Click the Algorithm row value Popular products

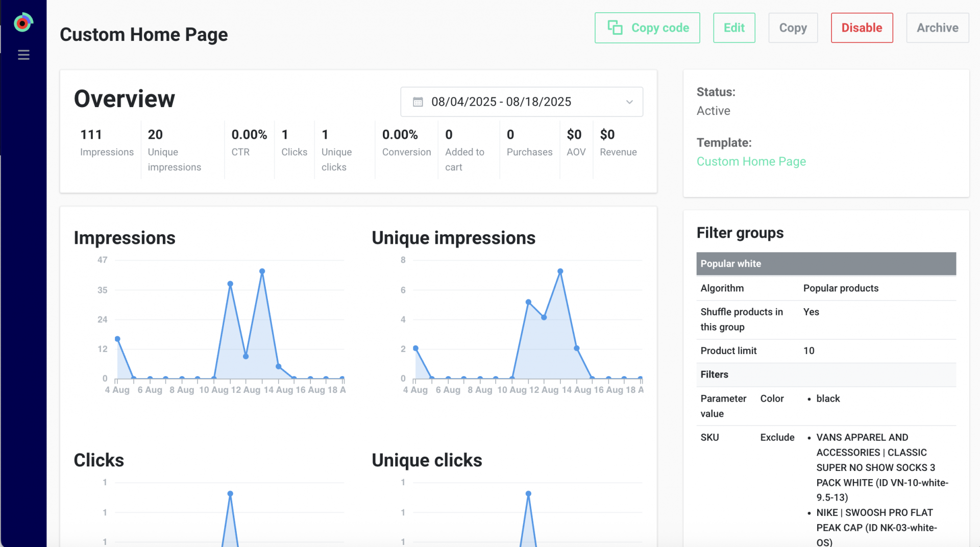[x=841, y=288]
